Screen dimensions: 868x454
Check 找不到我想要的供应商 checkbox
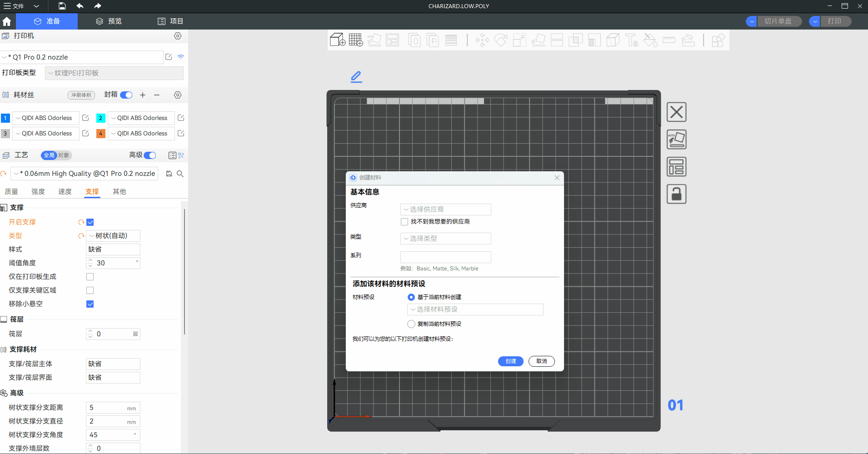coord(404,222)
